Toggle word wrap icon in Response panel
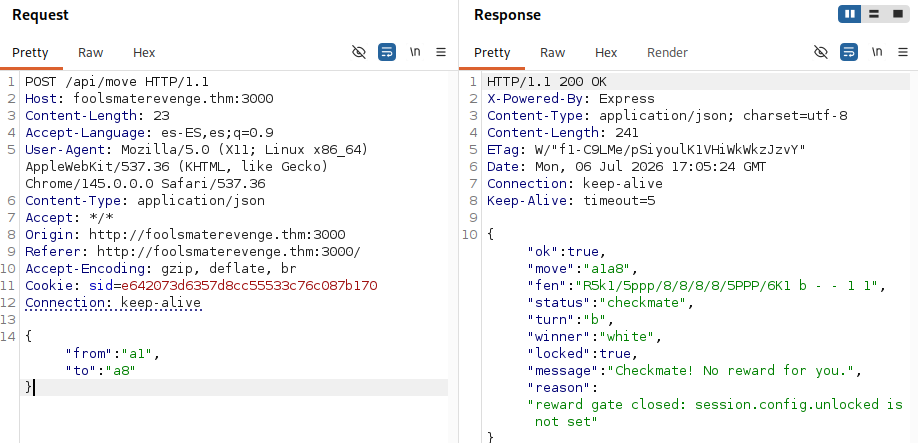Viewport: 918px width, 443px height. point(848,53)
